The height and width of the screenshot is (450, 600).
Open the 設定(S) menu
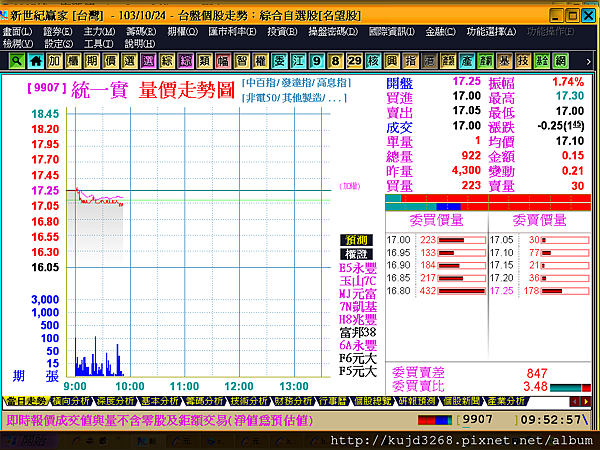[59, 44]
